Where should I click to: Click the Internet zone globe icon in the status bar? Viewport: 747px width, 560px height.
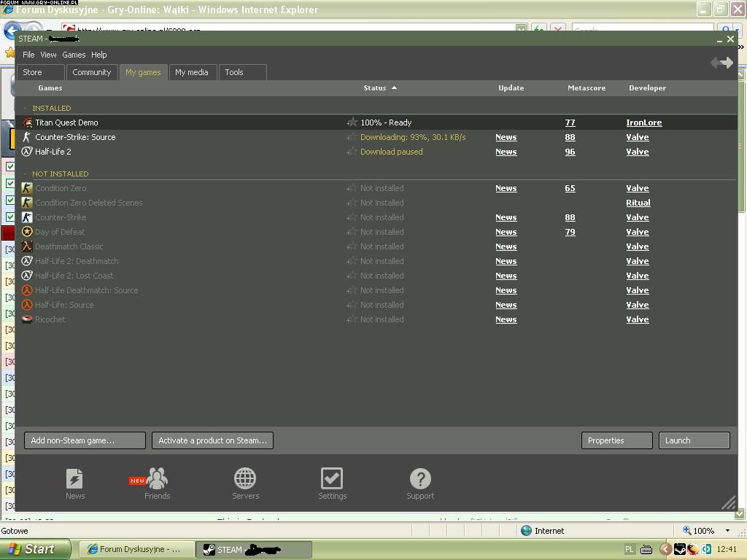click(526, 531)
